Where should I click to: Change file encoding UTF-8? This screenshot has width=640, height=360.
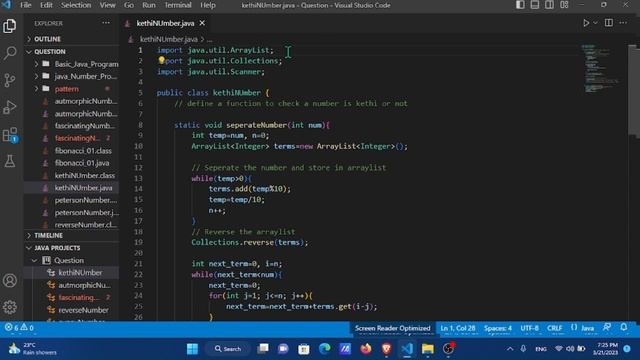(x=529, y=328)
